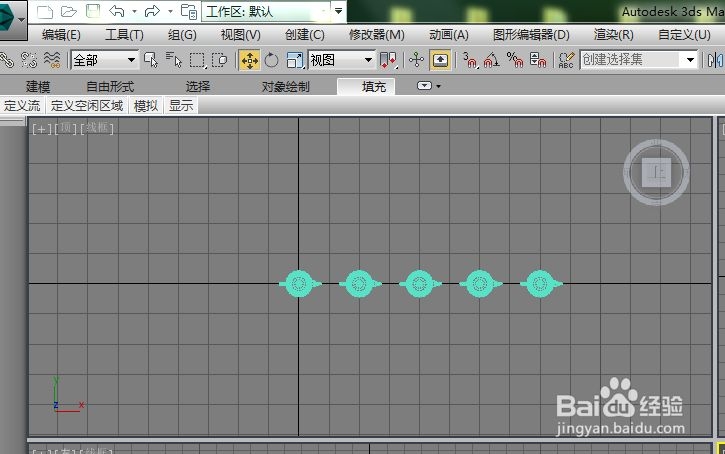Activate the Select and Scale tool
The width and height of the screenshot is (725, 454).
[295, 60]
